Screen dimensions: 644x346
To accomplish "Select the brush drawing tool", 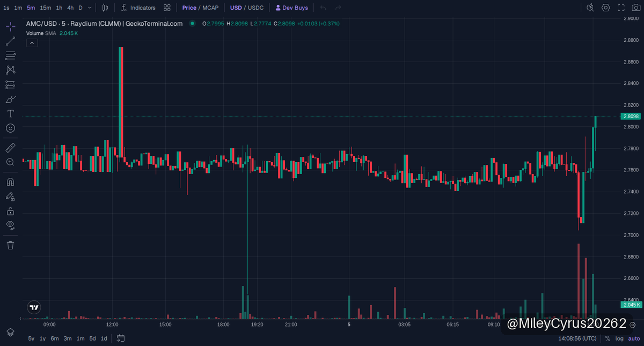I will (x=10, y=99).
